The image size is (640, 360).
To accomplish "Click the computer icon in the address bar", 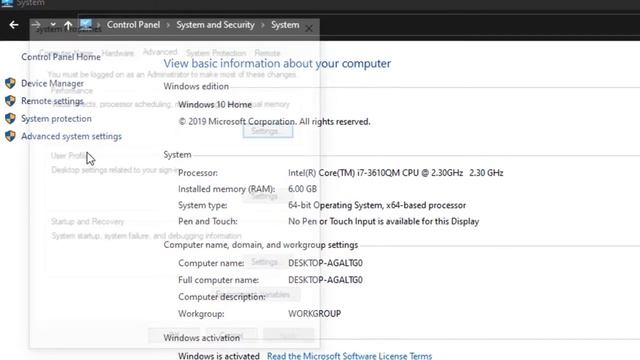I will 86,24.
